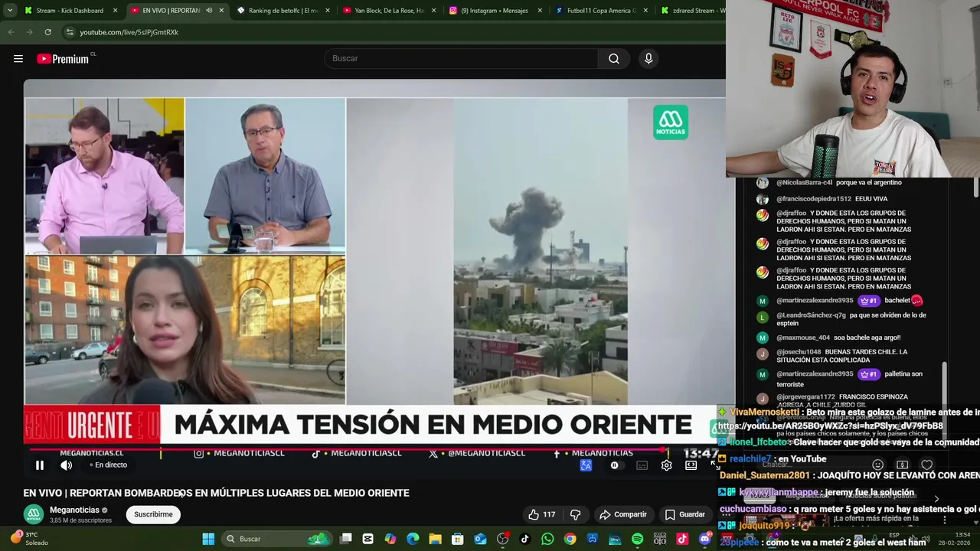Open Microsoft Store from taskbar

[x=458, y=539]
